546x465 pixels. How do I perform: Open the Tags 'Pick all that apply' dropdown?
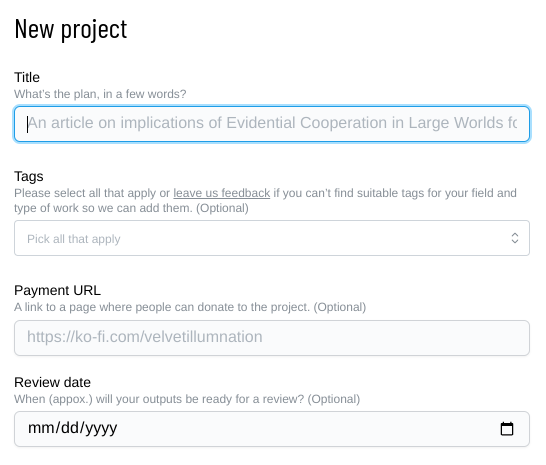(272, 238)
